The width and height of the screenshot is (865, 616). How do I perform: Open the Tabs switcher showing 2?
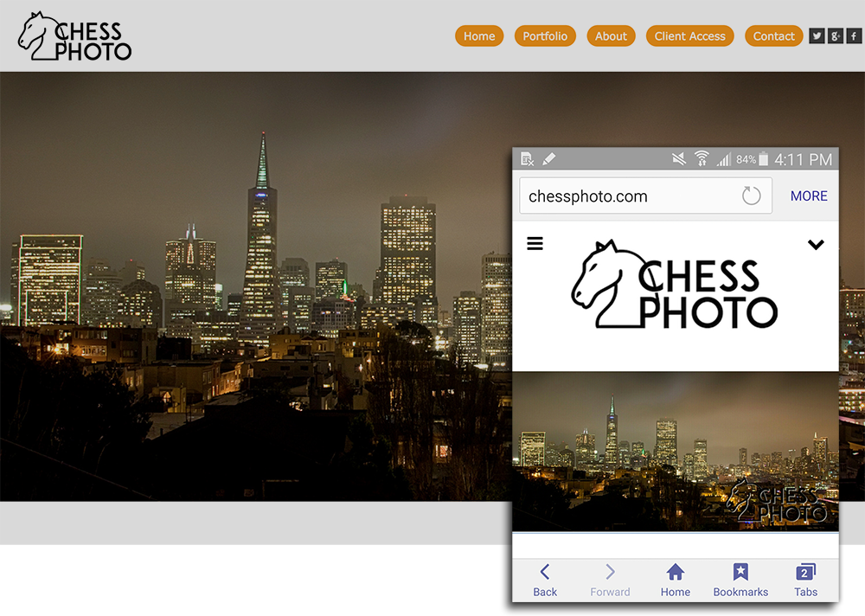805,581
